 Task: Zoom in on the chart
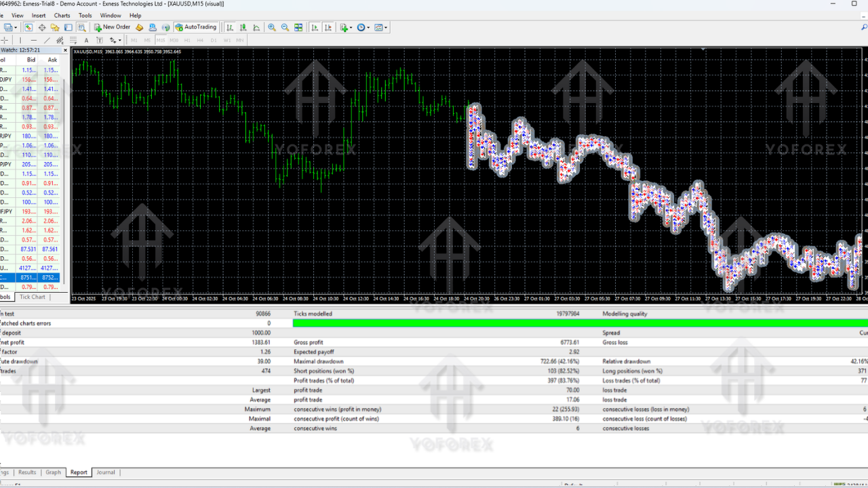click(272, 28)
